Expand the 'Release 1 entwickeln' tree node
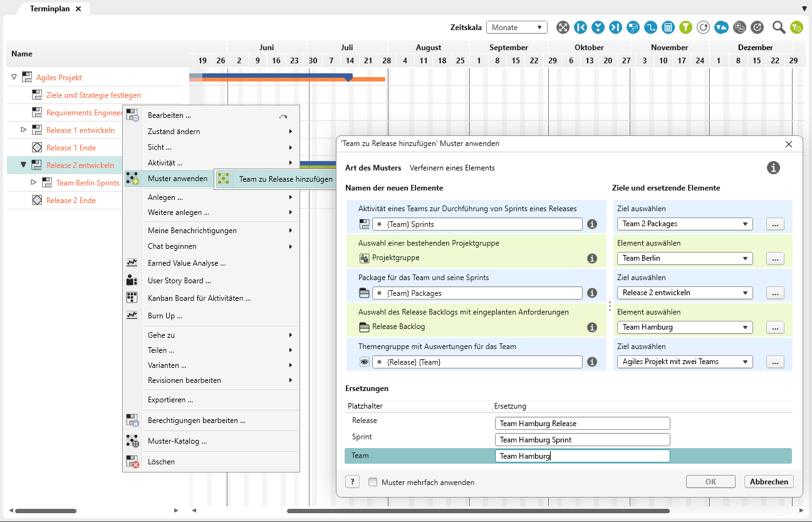The height and width of the screenshot is (522, 812). (23, 130)
